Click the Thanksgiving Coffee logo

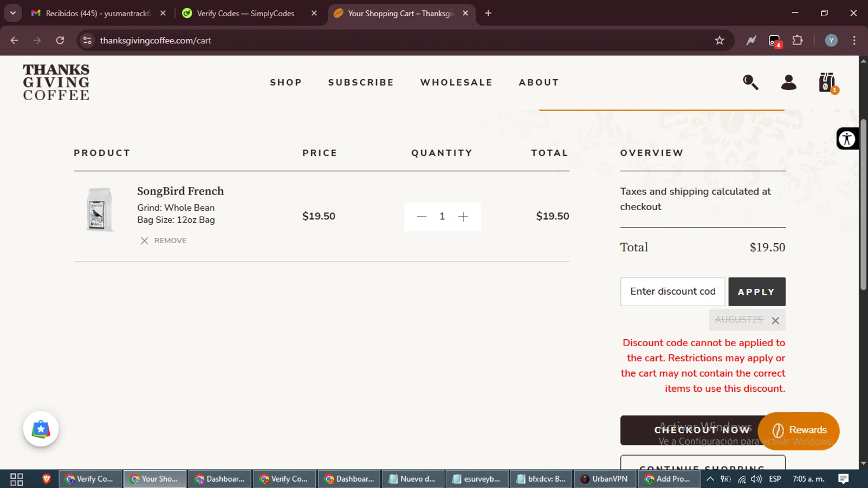pos(56,82)
